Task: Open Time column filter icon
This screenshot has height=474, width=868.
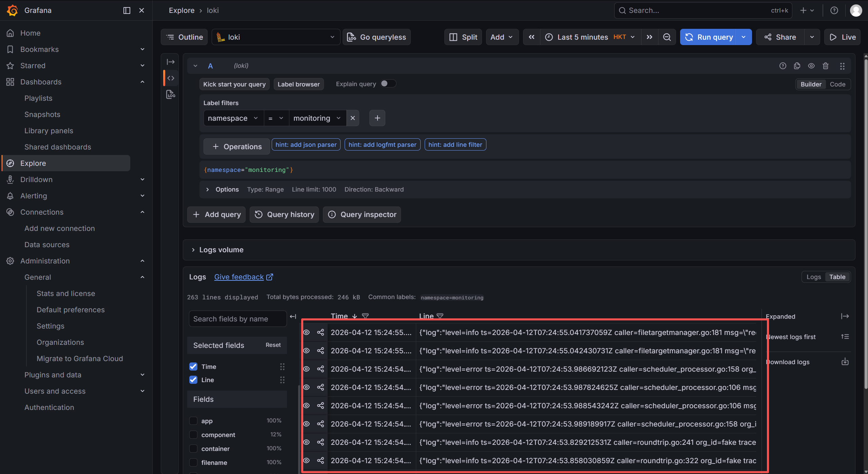Action: pyautogui.click(x=365, y=316)
